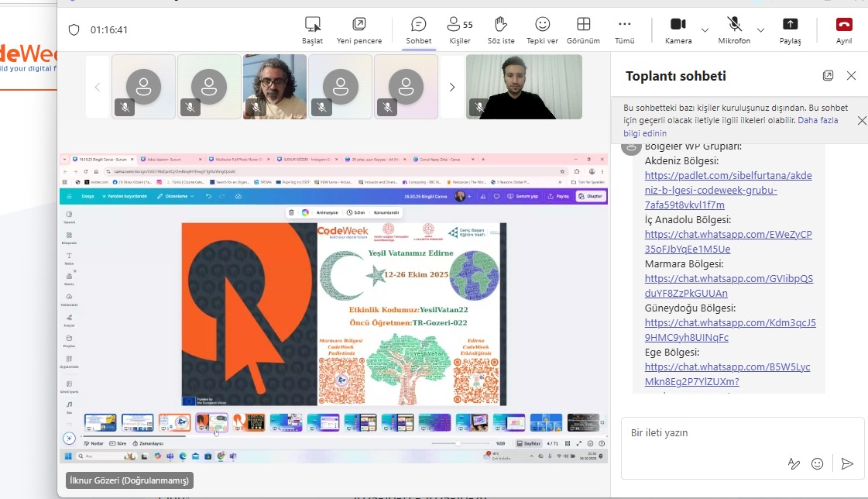Click Canva Paylaş share button

coord(558,196)
